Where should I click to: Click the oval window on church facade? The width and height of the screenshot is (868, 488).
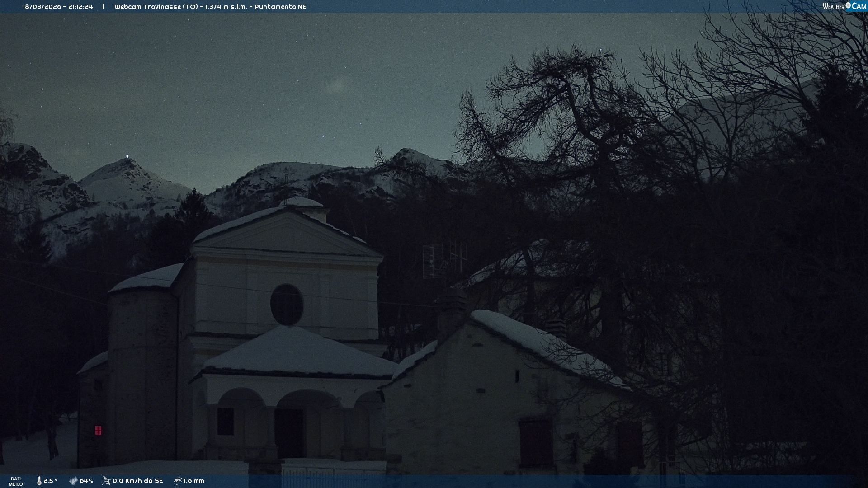point(287,305)
